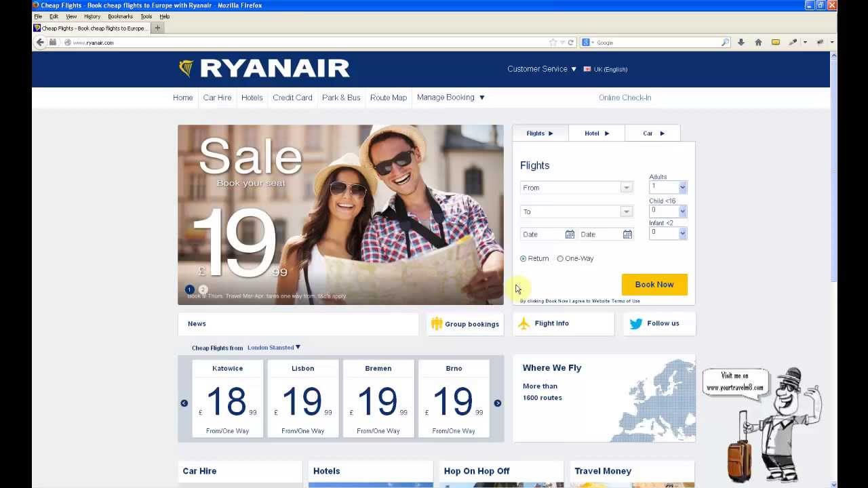Click the site identity icon in address bar
868x488 pixels.
[67, 42]
